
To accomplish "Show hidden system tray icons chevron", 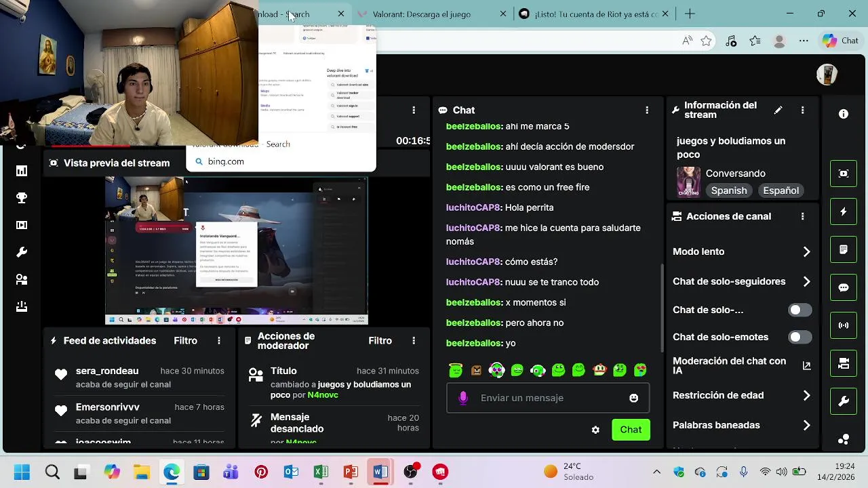I will click(656, 472).
